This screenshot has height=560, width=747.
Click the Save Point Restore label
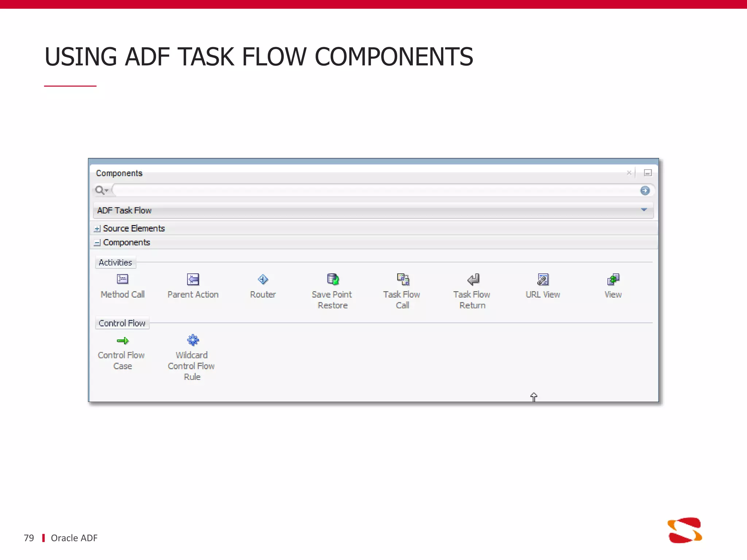pos(332,300)
